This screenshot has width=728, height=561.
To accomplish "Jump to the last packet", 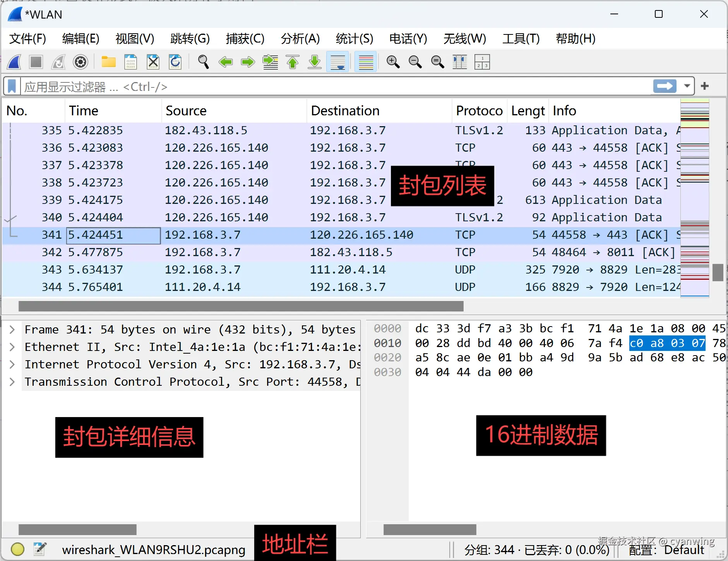I will coord(314,62).
